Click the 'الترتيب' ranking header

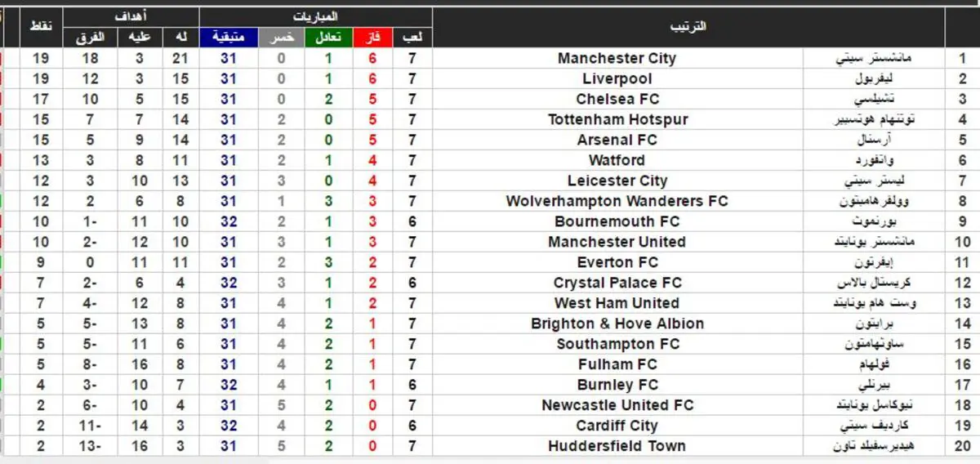[688, 27]
